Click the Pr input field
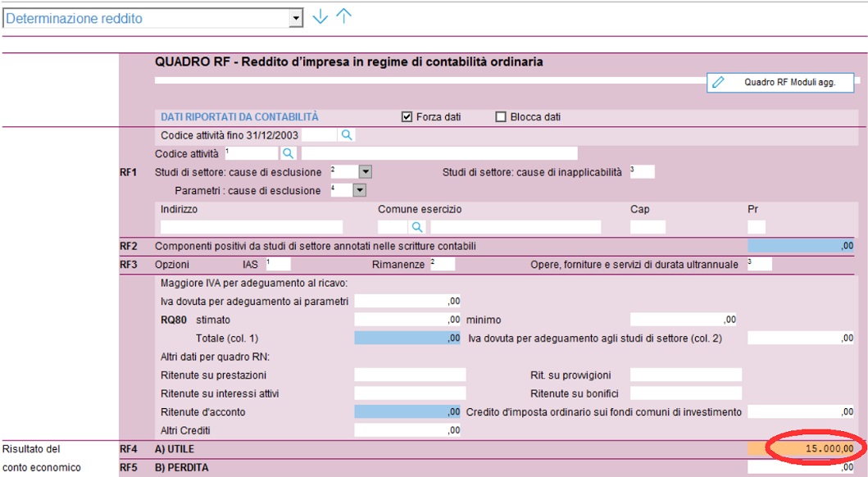The height and width of the screenshot is (477, 868). [x=757, y=227]
